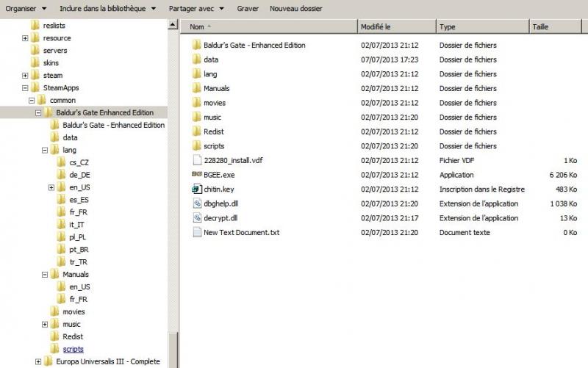
Task: Click 'Inscription dans le Registre' type text
Action: (x=482, y=190)
